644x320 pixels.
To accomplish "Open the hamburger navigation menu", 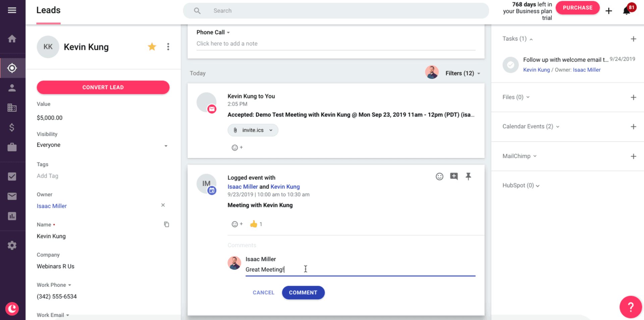I will pos(12,10).
